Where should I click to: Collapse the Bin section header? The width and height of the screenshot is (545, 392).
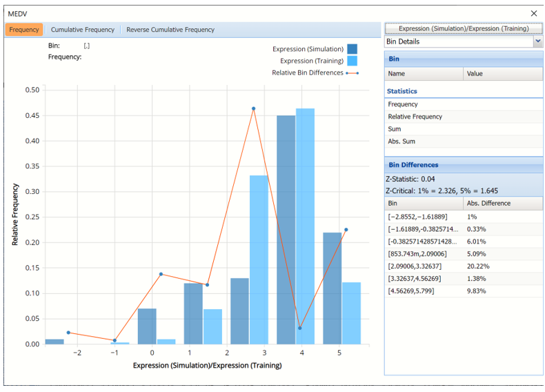[463, 60]
